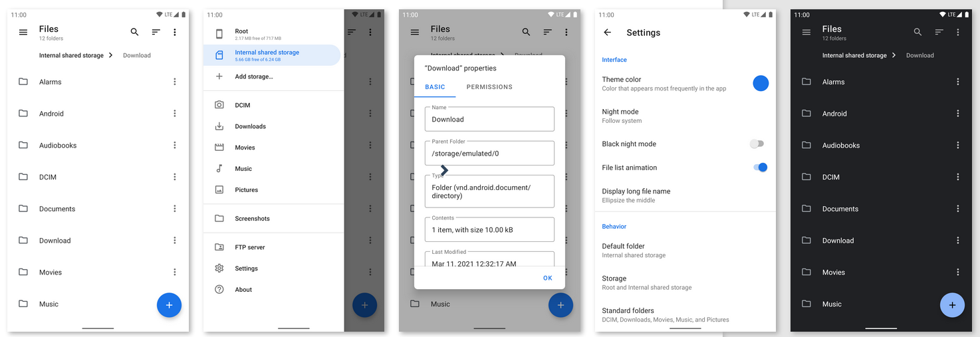
Task: Click the back arrow beside Settings title
Action: pyautogui.click(x=607, y=33)
